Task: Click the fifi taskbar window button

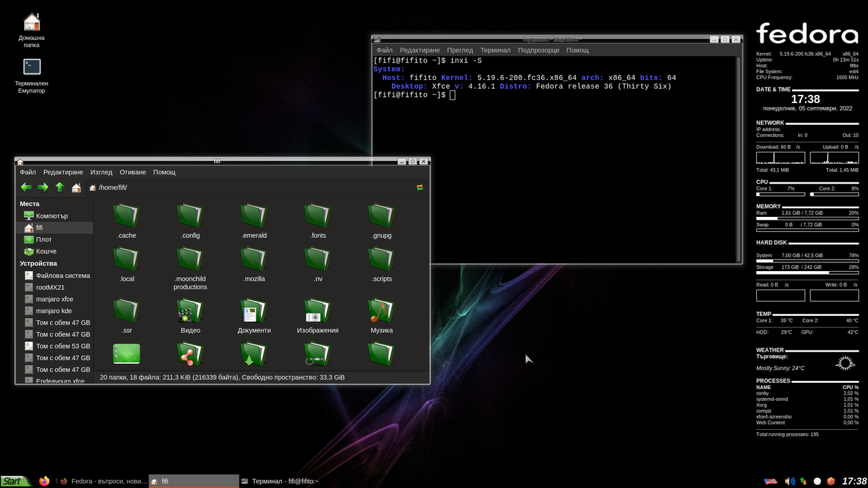Action: point(193,481)
